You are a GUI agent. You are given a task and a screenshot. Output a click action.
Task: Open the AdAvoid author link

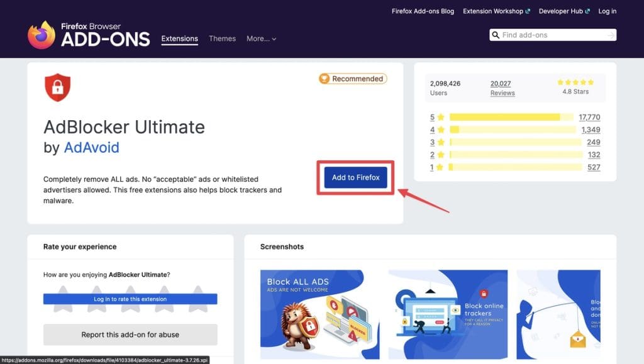click(x=92, y=147)
